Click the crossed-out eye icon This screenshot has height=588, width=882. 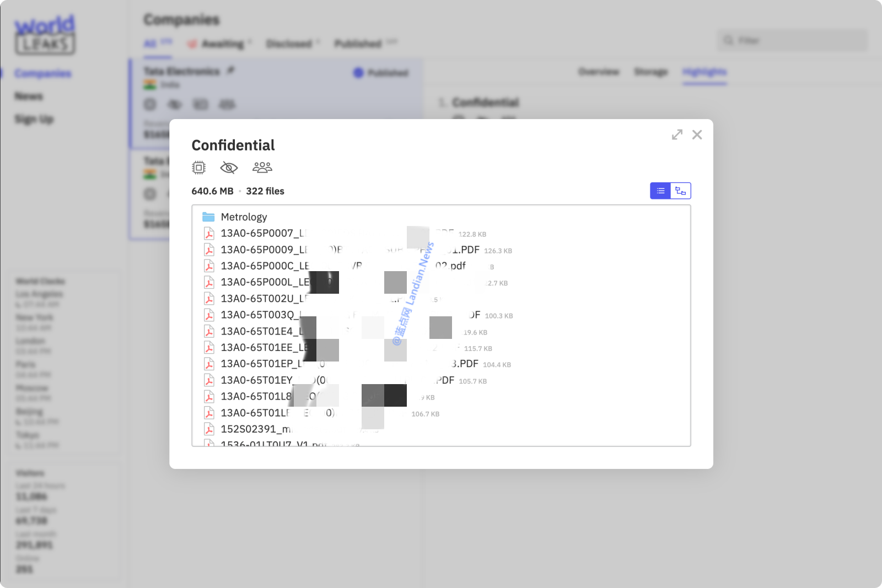(229, 168)
